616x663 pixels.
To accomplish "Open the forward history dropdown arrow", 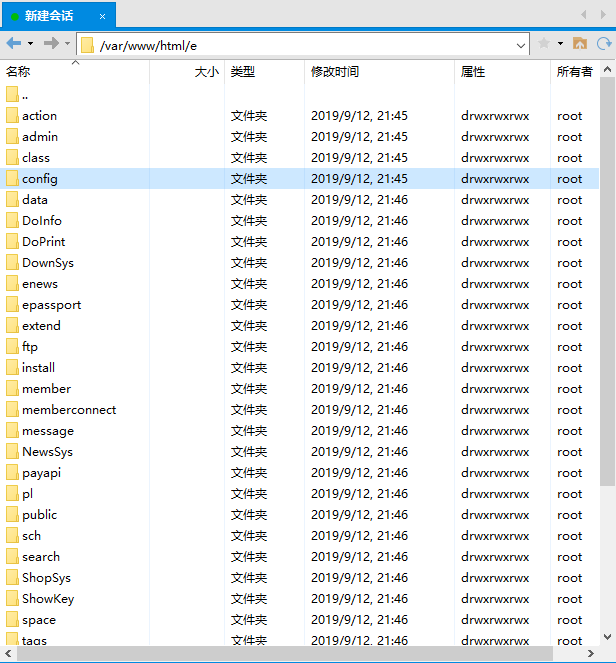I will pyautogui.click(x=67, y=44).
